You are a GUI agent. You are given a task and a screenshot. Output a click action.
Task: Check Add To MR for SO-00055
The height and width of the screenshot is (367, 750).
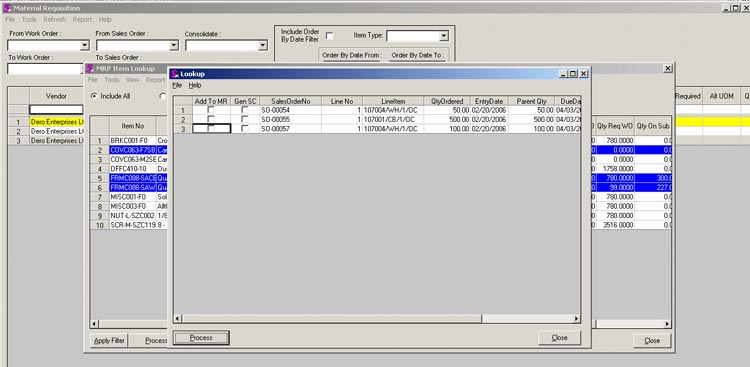pyautogui.click(x=211, y=119)
